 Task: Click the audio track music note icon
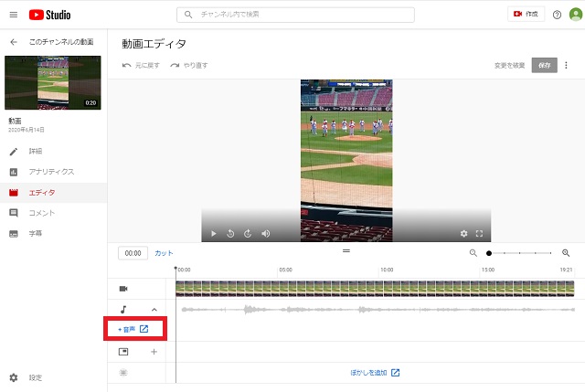coord(123,309)
